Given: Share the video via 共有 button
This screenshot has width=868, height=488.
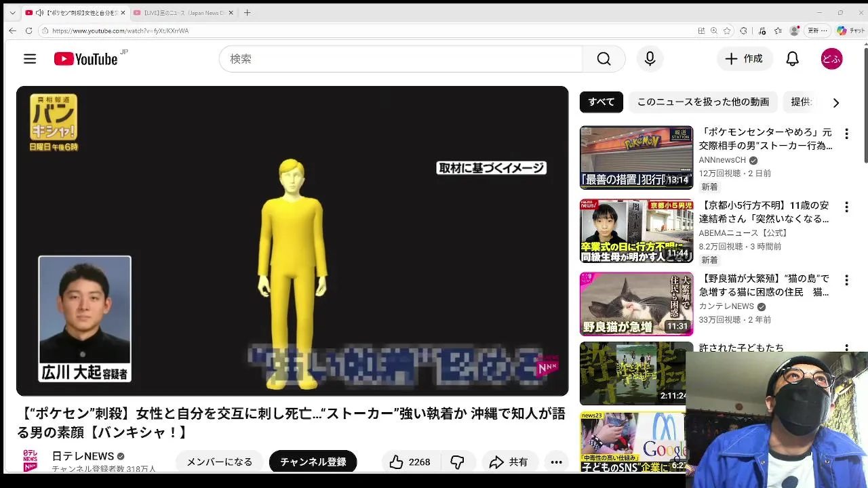Looking at the screenshot, I should pos(509,462).
